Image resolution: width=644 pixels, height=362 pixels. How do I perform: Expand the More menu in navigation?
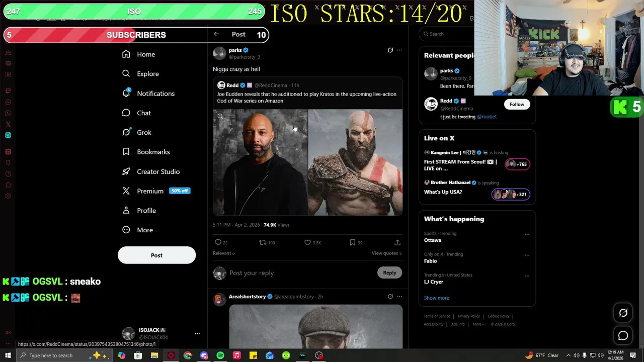coord(138,230)
